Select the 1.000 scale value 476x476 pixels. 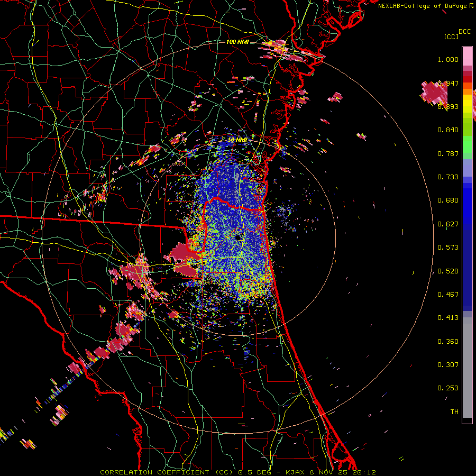tap(448, 59)
